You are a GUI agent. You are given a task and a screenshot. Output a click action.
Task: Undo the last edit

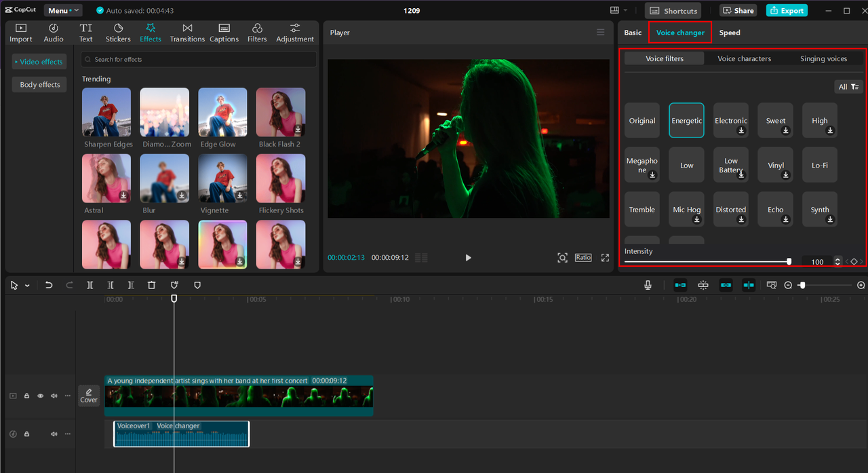coord(49,286)
